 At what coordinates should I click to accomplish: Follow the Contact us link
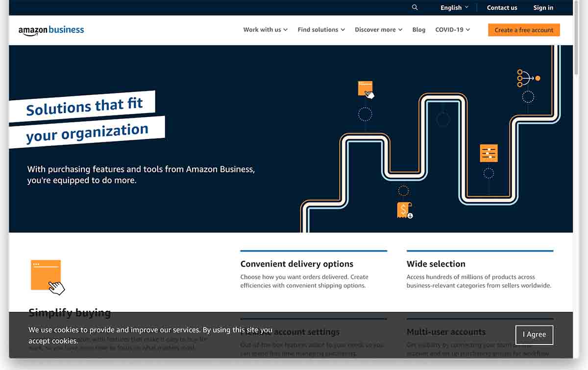pos(502,8)
